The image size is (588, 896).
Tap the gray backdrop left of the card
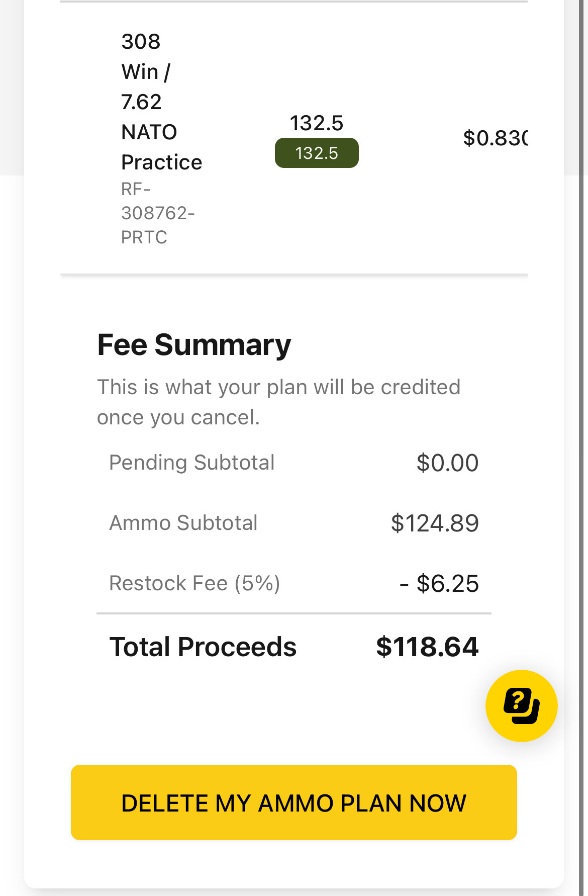click(x=12, y=87)
